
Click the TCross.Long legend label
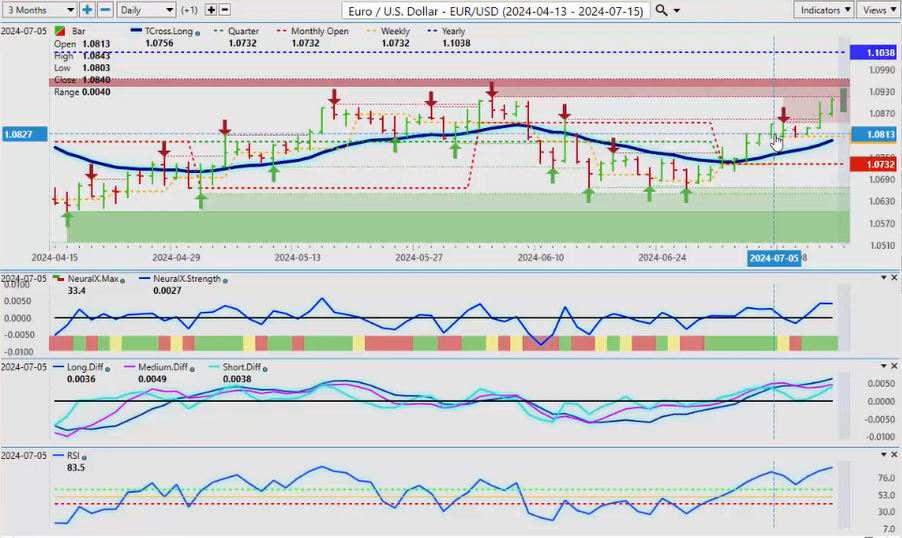pos(169,31)
